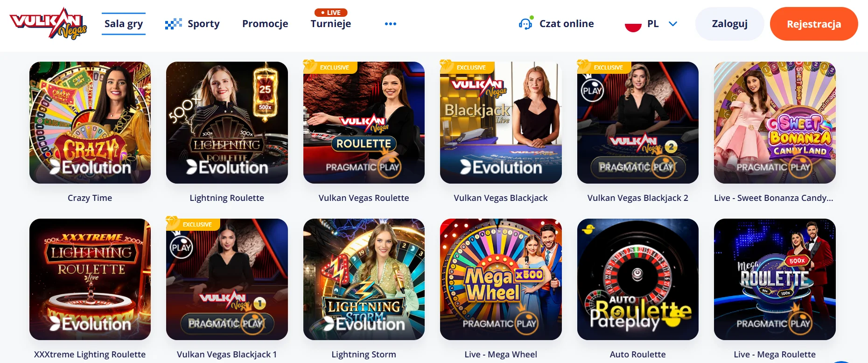Launch the XXXtreme Lightning Roulette thumbnail
The image size is (868, 363).
[90, 279]
